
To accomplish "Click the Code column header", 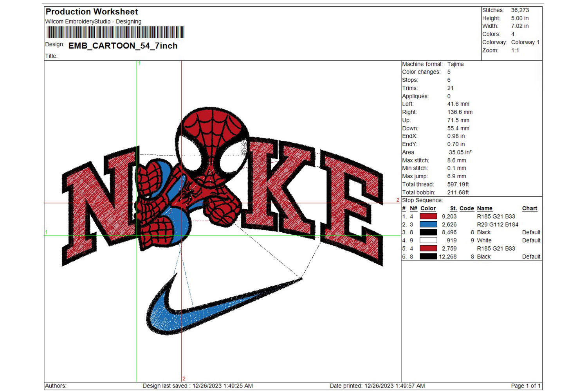I will 467,208.
